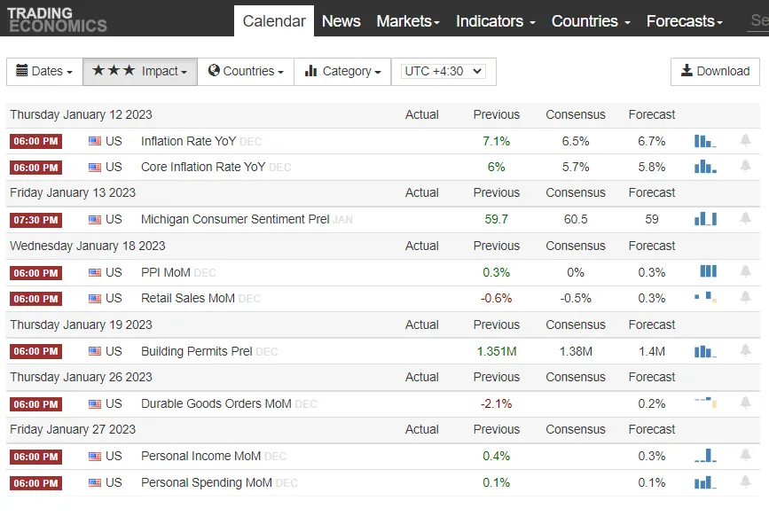This screenshot has width=769, height=532.
Task: Click US flag in Durable Goods Orders row
Action: pyautogui.click(x=95, y=404)
